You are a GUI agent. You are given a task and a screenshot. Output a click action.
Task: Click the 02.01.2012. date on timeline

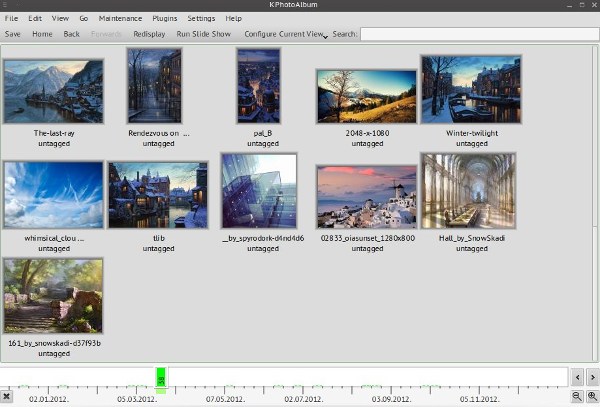(49, 399)
